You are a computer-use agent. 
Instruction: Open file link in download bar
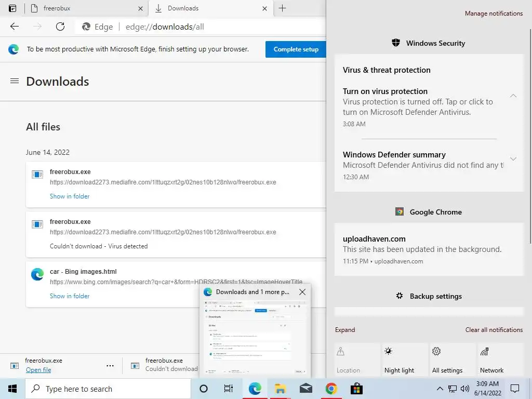pos(38,370)
